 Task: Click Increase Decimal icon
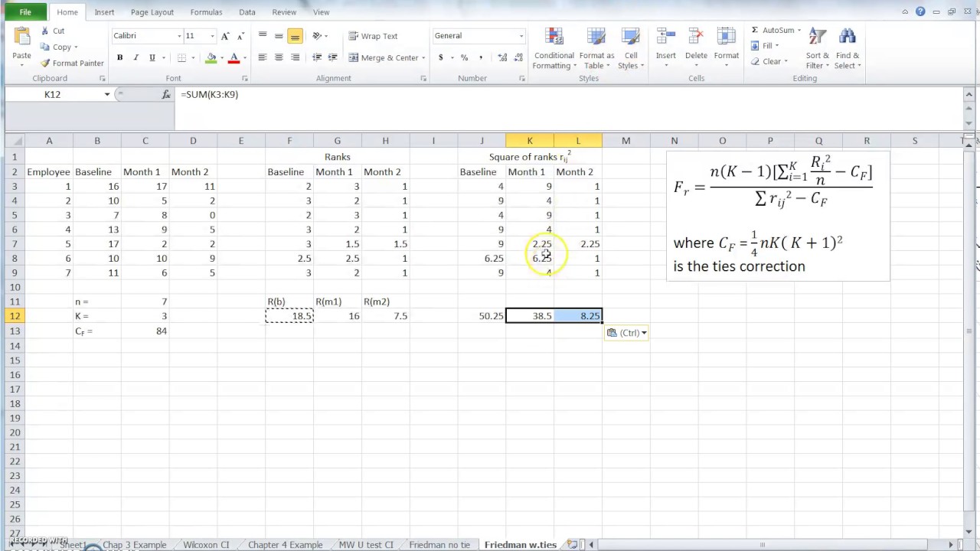(502, 58)
